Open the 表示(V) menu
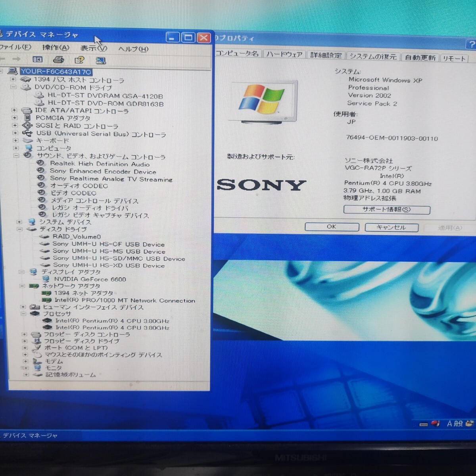 pyautogui.click(x=94, y=48)
